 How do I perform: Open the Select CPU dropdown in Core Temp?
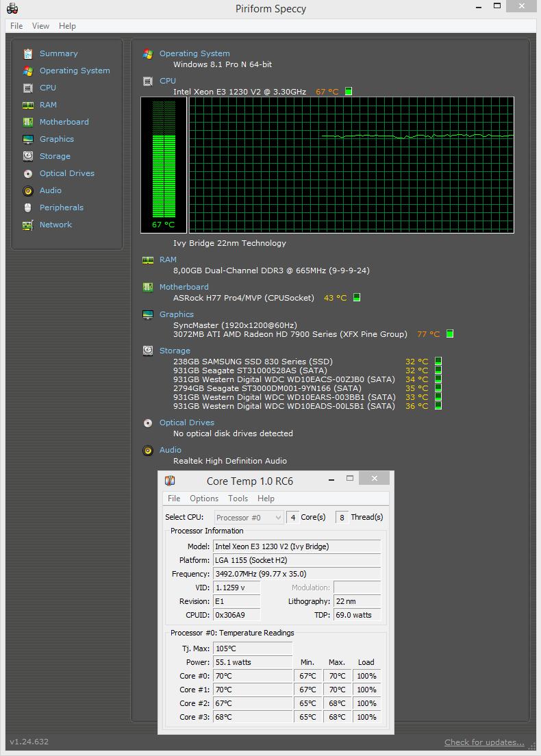coord(249,517)
